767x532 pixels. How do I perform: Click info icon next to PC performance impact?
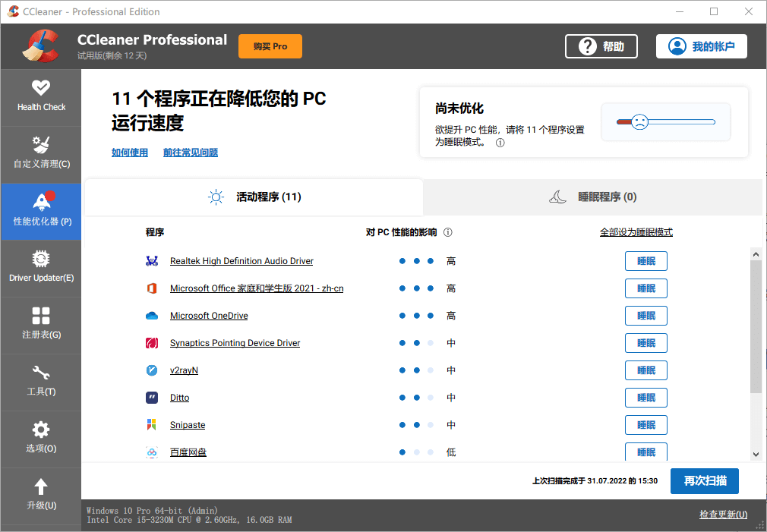[x=447, y=232]
